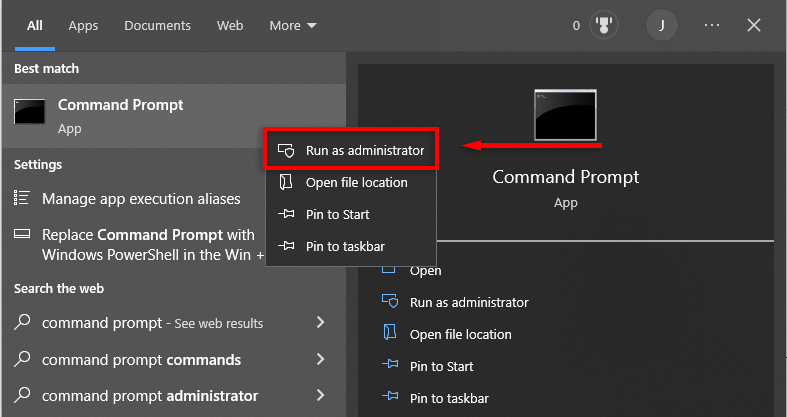Click the Manage app execution aliases icon
Image resolution: width=787 pixels, height=417 pixels.
(23, 199)
